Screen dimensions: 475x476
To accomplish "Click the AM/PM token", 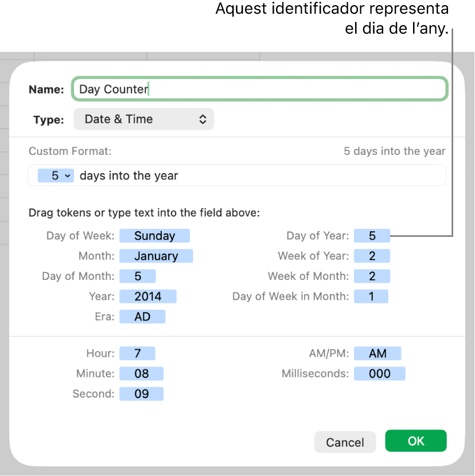I will pyautogui.click(x=377, y=353).
